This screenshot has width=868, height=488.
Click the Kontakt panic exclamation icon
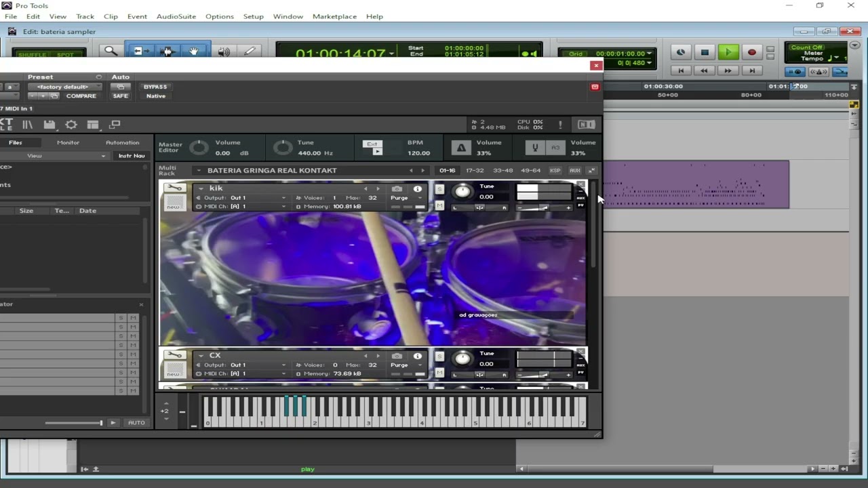point(560,125)
